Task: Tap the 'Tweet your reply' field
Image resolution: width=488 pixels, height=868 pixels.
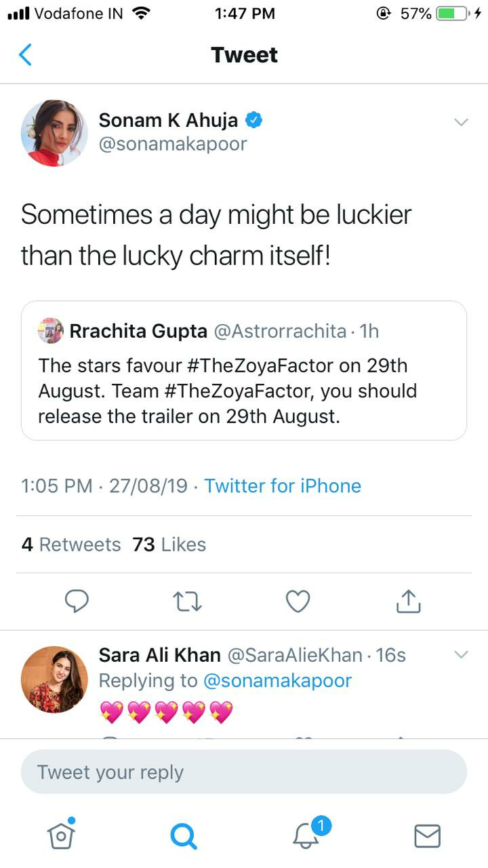Action: point(244,772)
